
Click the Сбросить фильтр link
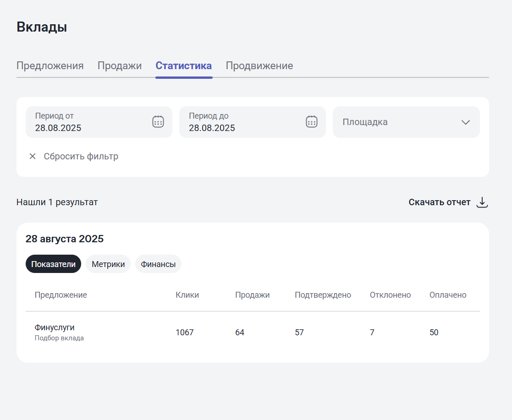(x=81, y=156)
